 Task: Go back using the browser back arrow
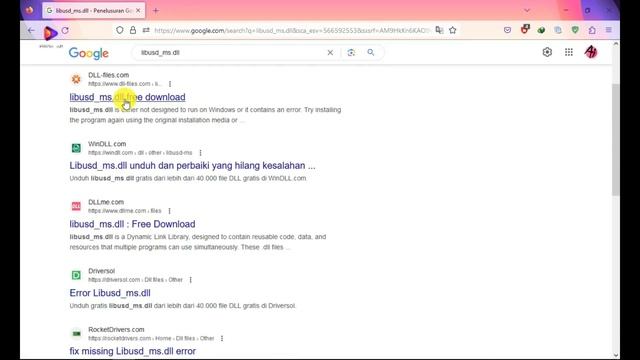[x=31, y=30]
